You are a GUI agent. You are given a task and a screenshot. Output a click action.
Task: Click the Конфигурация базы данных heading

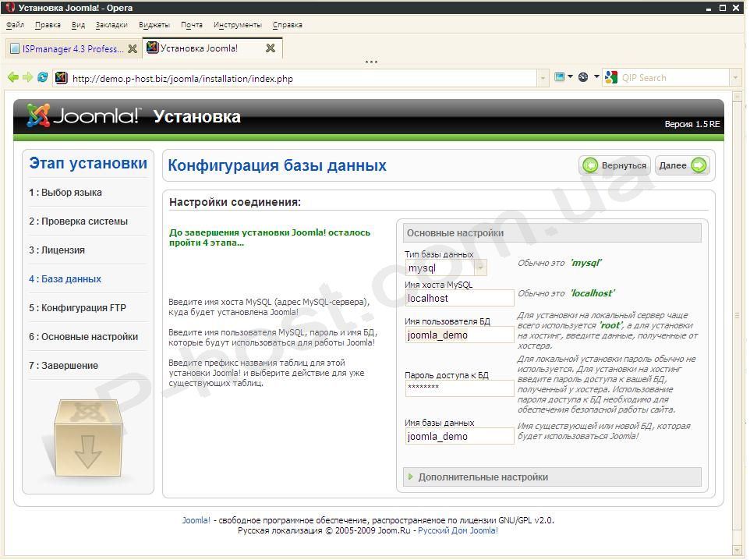tap(277, 165)
